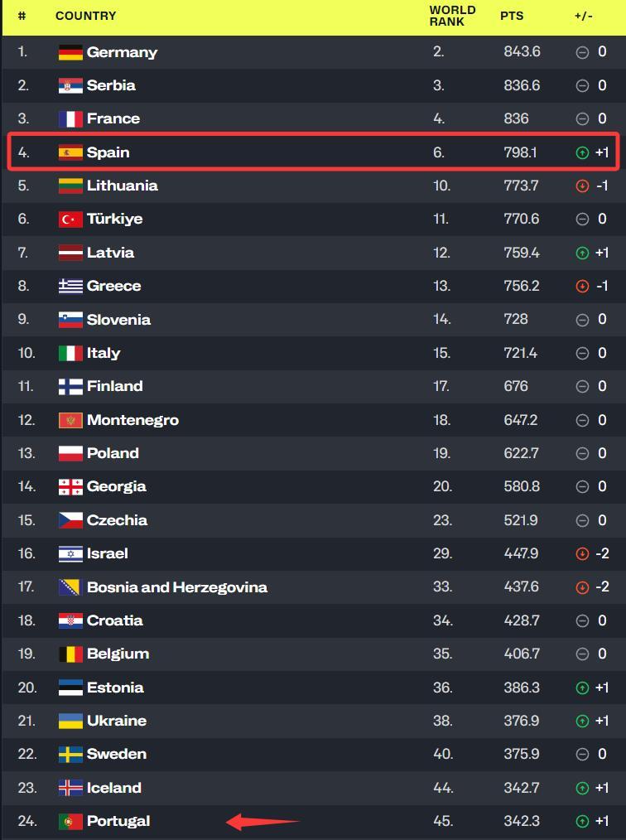Sort by the WORLD RANK column header
Image resolution: width=626 pixels, height=840 pixels.
point(452,16)
